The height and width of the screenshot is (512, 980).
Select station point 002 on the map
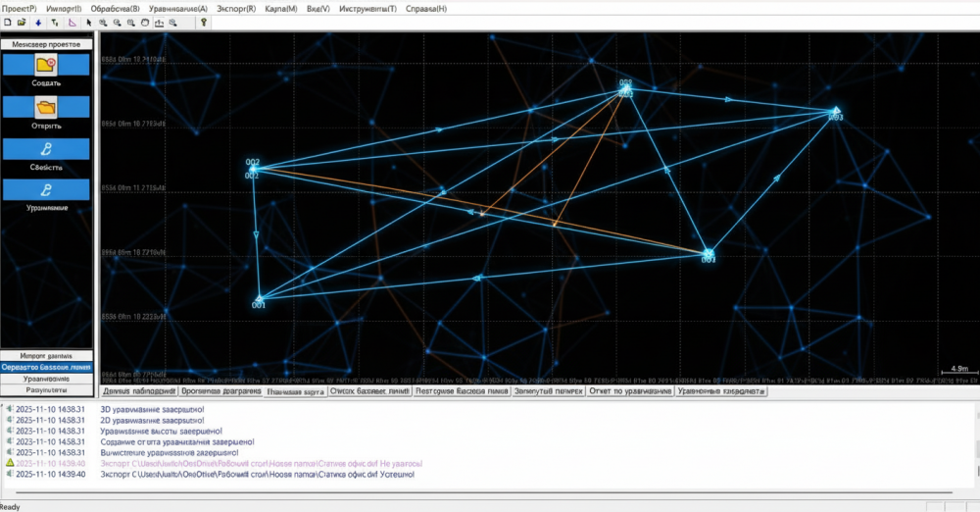[253, 169]
